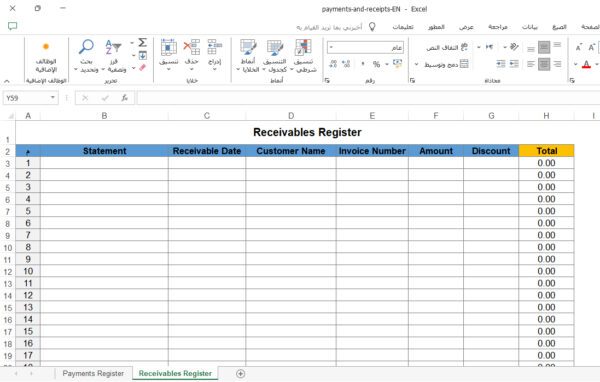Toggle Merge & Center button

pyautogui.click(x=446, y=64)
